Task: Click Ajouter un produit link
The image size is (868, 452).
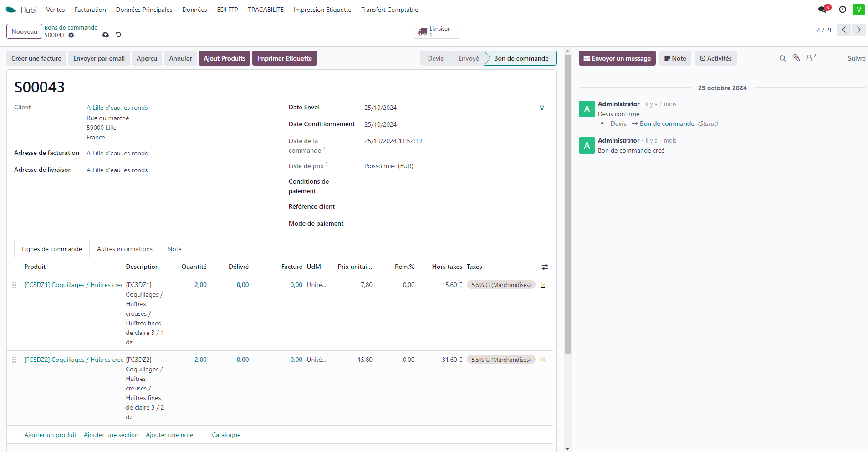Action: point(50,435)
